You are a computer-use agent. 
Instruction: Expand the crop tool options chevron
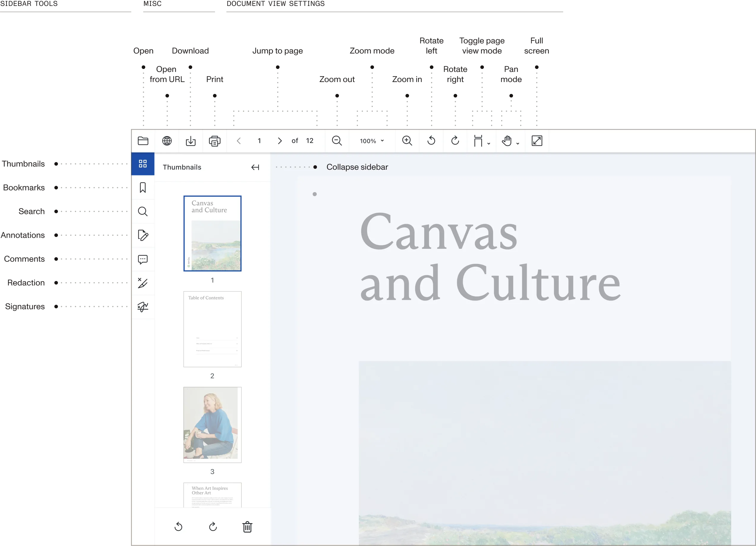pos(488,143)
